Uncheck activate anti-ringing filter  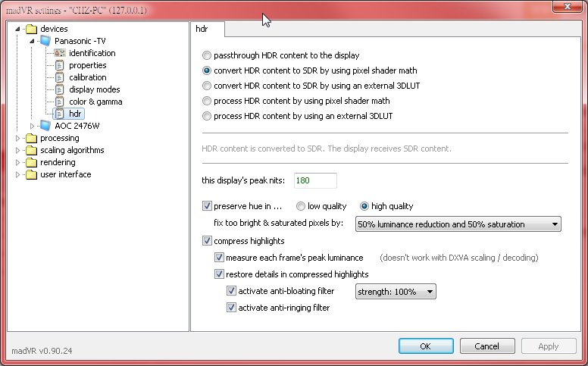pyautogui.click(x=232, y=308)
